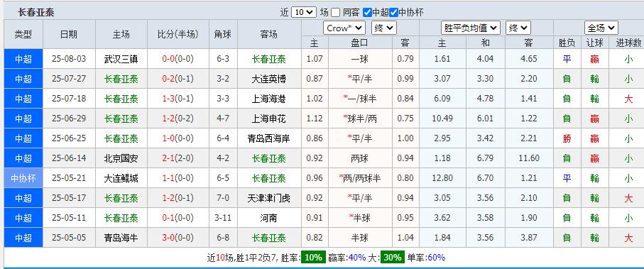
Task: Open the 终 dropdown beside 胜平负均值
Action: (518, 28)
